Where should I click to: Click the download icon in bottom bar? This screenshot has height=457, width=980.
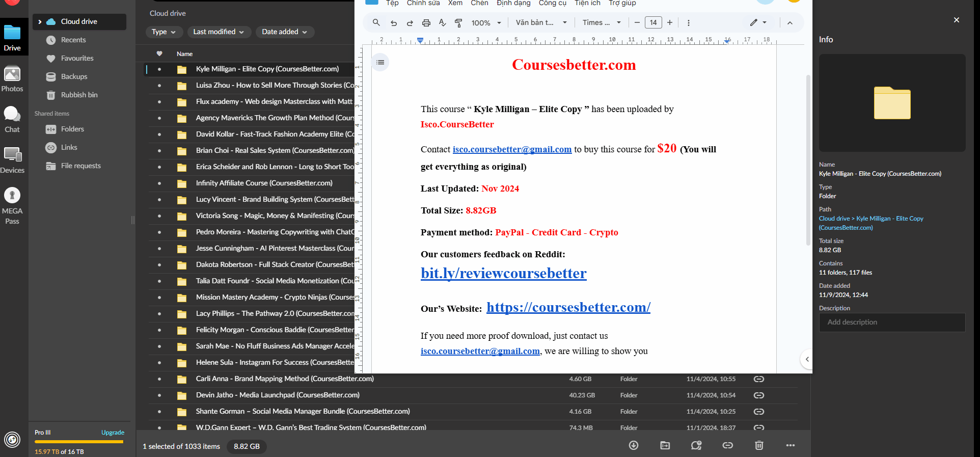pyautogui.click(x=634, y=445)
